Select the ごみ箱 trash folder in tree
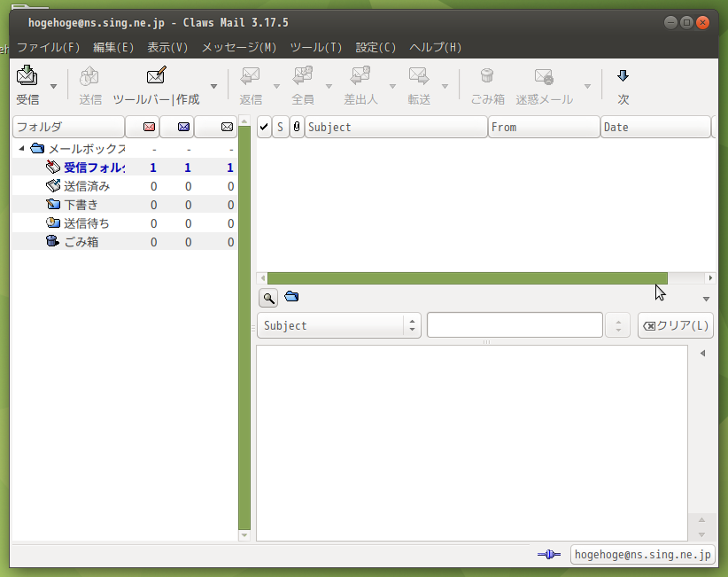 click(124, 242)
